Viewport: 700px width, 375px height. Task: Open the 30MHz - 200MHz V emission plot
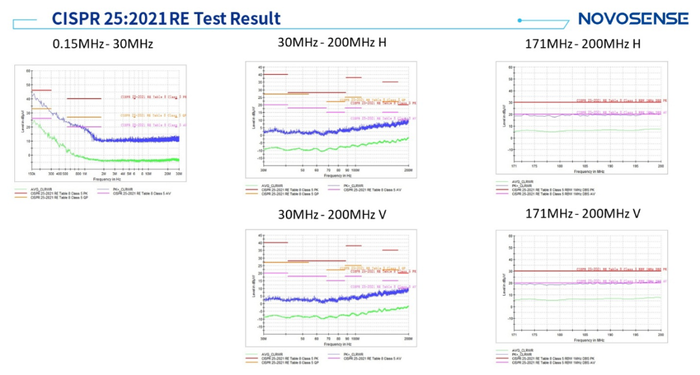pos(331,288)
